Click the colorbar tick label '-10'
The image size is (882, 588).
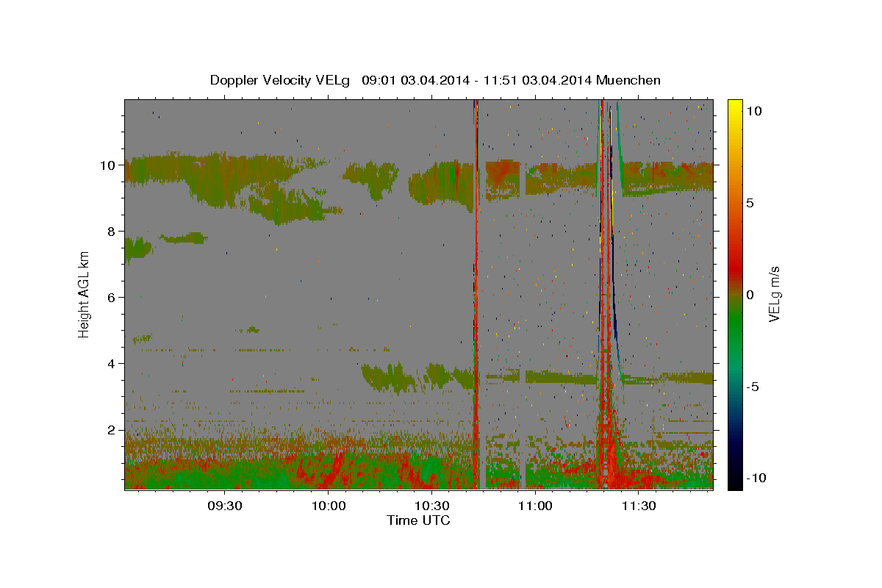pyautogui.click(x=757, y=478)
